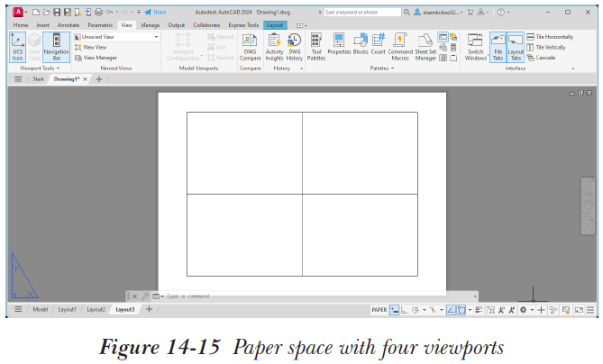Image resolution: width=603 pixels, height=364 pixels.
Task: Toggle ortho mode in status bar
Action: click(x=404, y=310)
